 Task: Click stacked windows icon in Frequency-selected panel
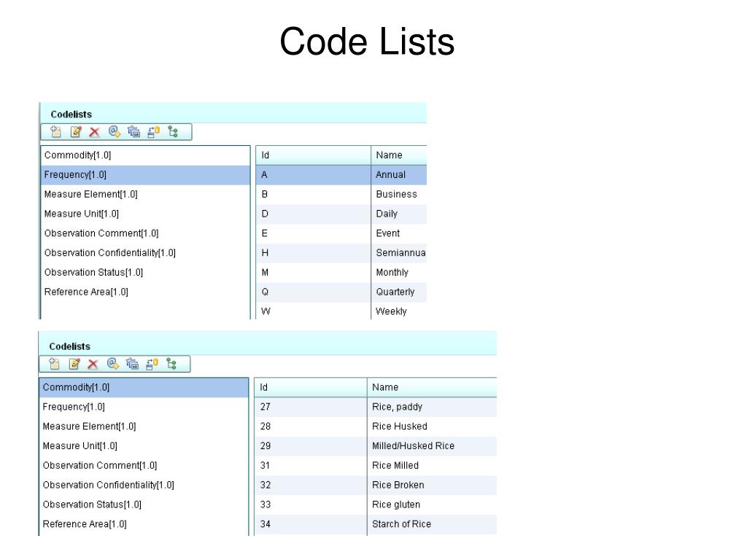coord(134,132)
